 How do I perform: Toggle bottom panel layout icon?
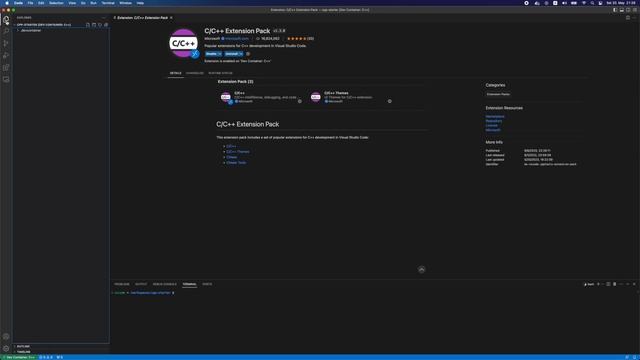(622, 10)
